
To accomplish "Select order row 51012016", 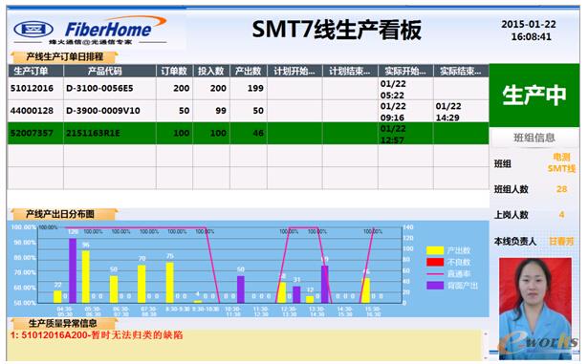I will 249,89.
